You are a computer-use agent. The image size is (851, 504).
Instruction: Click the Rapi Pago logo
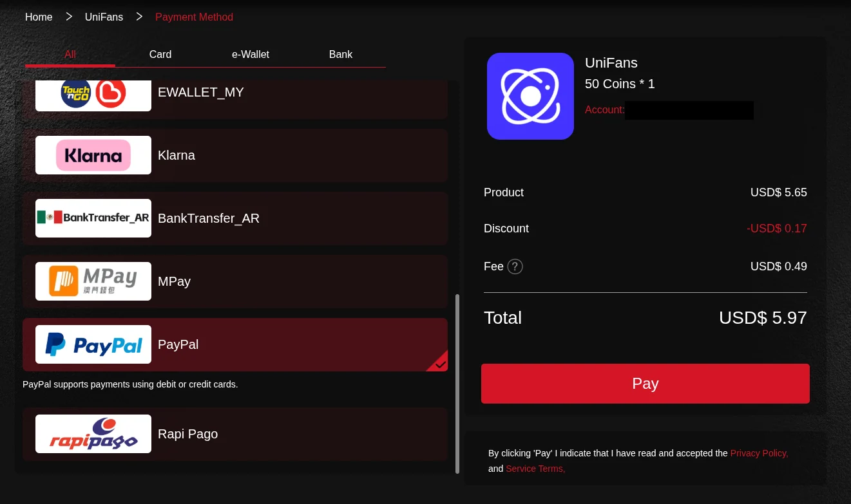point(93,434)
